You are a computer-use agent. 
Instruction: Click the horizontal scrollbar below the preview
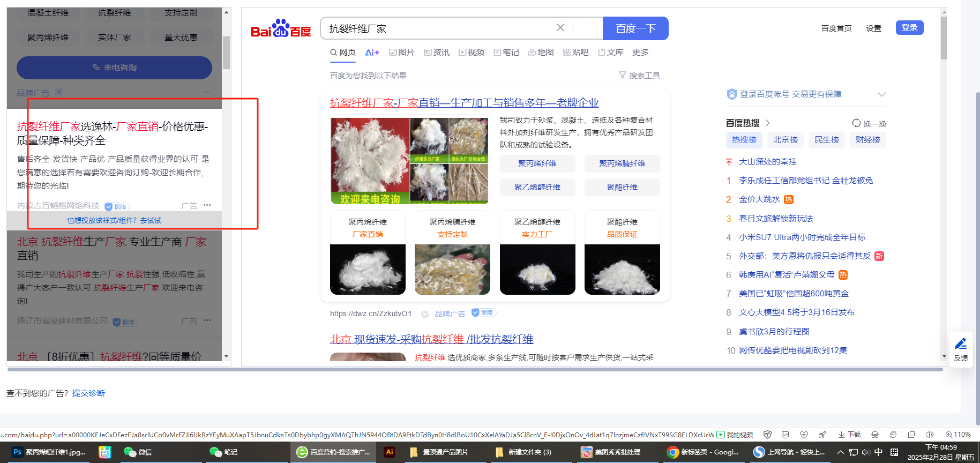(475, 369)
